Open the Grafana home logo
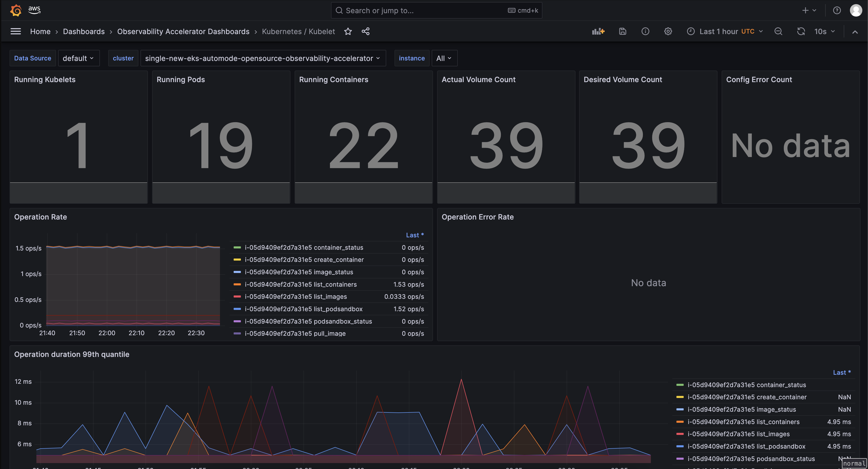Viewport: 868px width, 469px height. 15,10
